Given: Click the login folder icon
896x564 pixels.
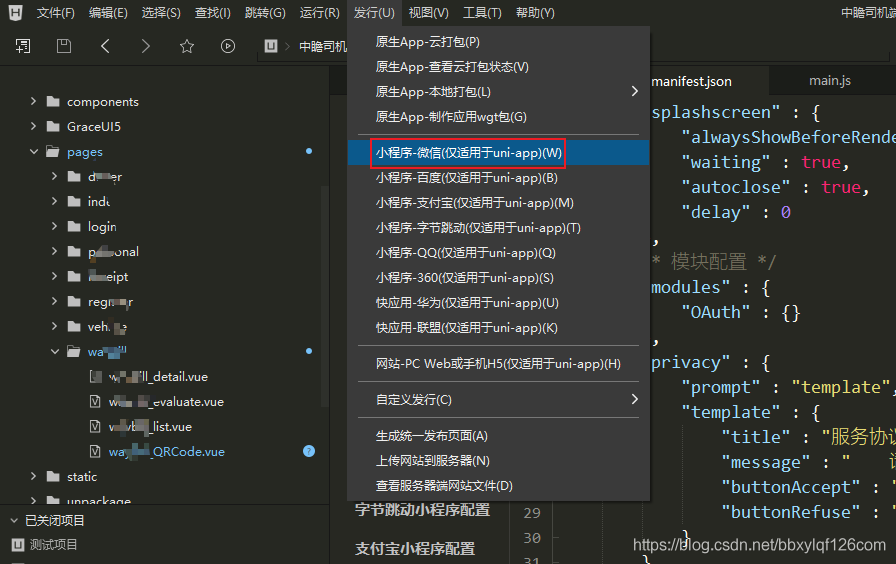Looking at the screenshot, I should pyautogui.click(x=74, y=226).
